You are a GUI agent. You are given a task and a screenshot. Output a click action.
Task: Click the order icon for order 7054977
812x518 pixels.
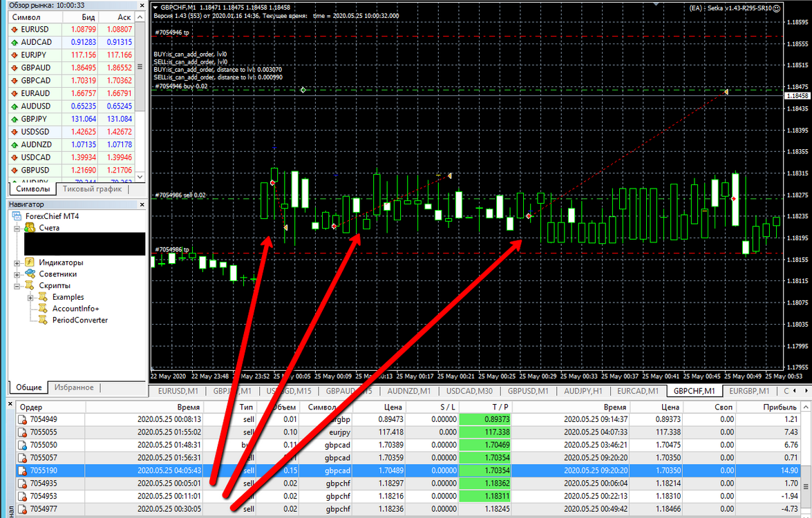click(22, 509)
